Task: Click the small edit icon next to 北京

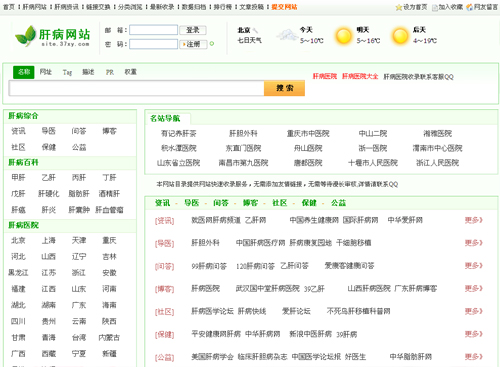Action: coord(256,30)
